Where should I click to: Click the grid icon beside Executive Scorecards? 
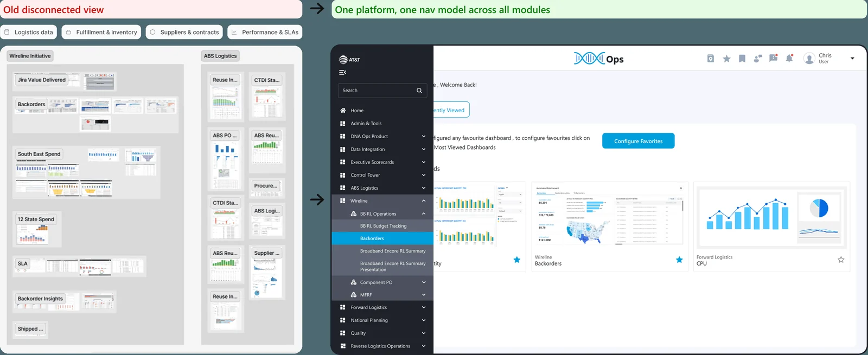(x=343, y=162)
